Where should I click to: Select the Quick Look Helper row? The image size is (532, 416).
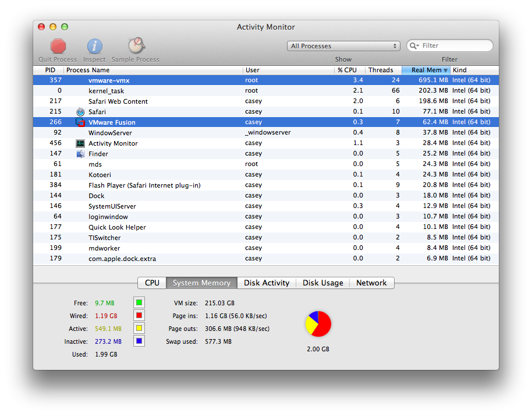pyautogui.click(x=266, y=227)
